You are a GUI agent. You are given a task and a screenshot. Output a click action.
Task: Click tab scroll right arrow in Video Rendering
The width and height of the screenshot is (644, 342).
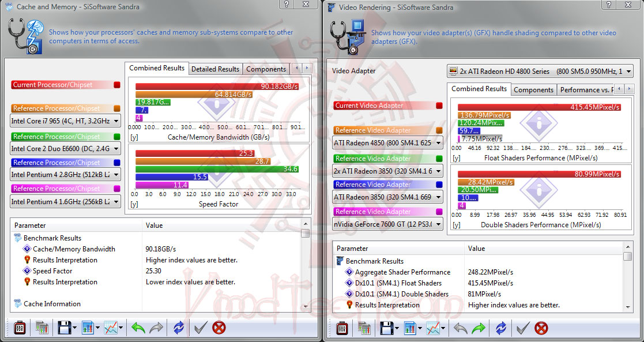pos(629,89)
